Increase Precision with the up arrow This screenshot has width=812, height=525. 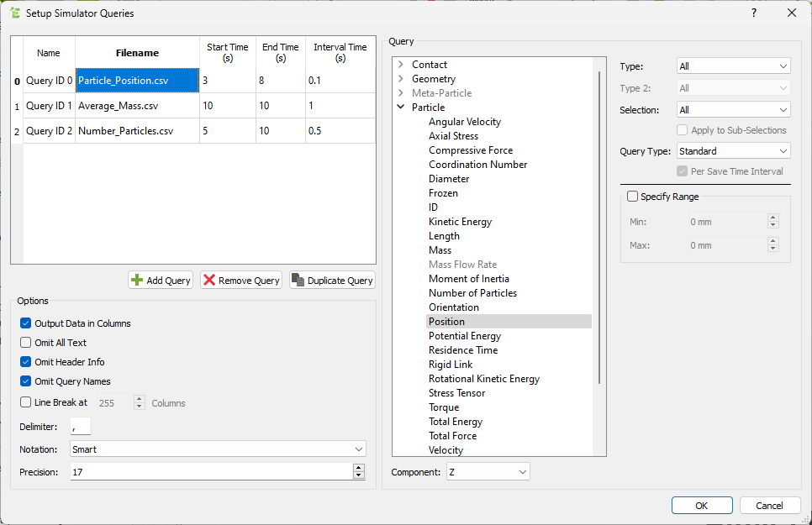tap(359, 468)
